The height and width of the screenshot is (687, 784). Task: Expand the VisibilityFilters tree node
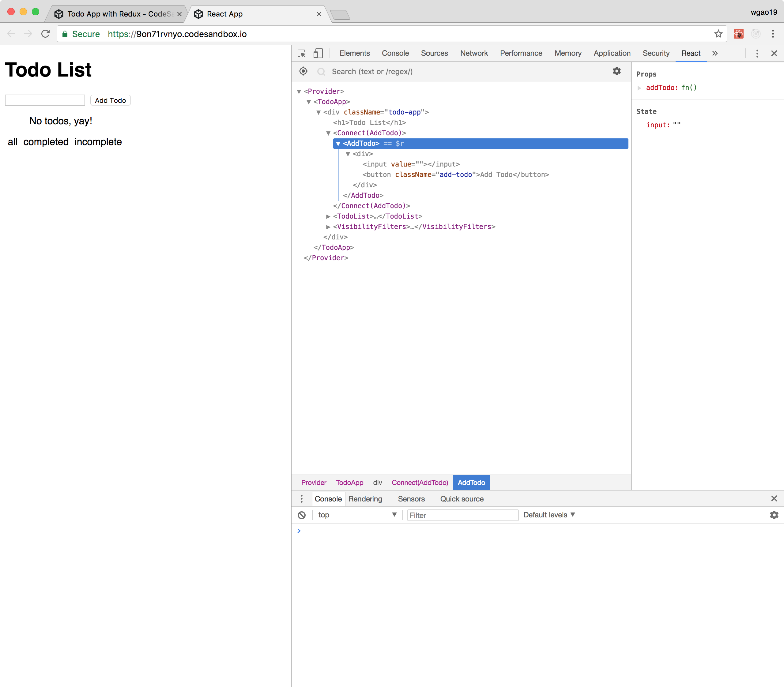pyautogui.click(x=328, y=227)
